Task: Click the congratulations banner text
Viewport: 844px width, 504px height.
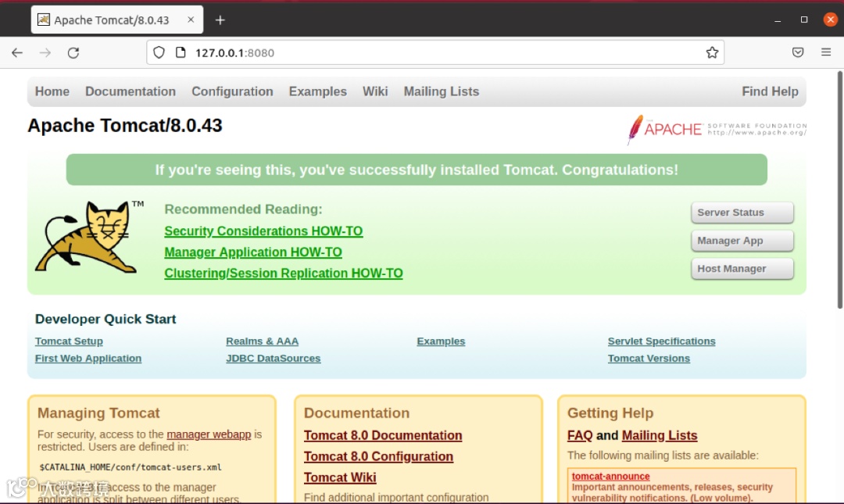Action: tap(417, 170)
